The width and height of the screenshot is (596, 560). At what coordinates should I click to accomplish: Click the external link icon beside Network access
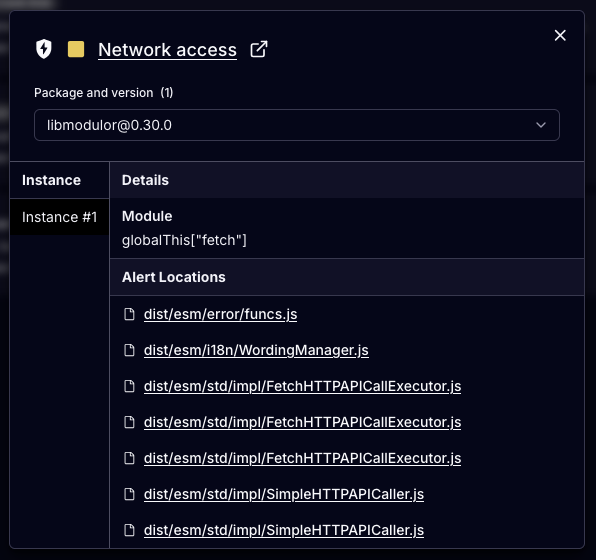tap(259, 49)
